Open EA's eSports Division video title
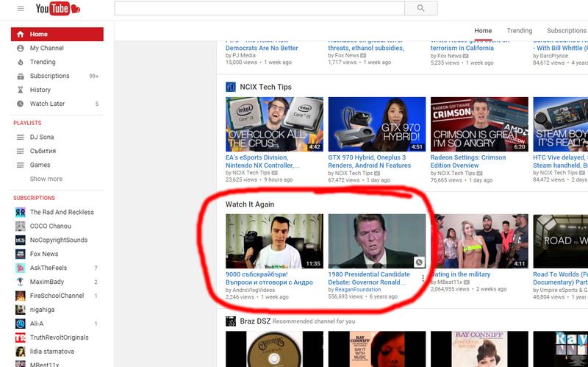 tap(262, 161)
